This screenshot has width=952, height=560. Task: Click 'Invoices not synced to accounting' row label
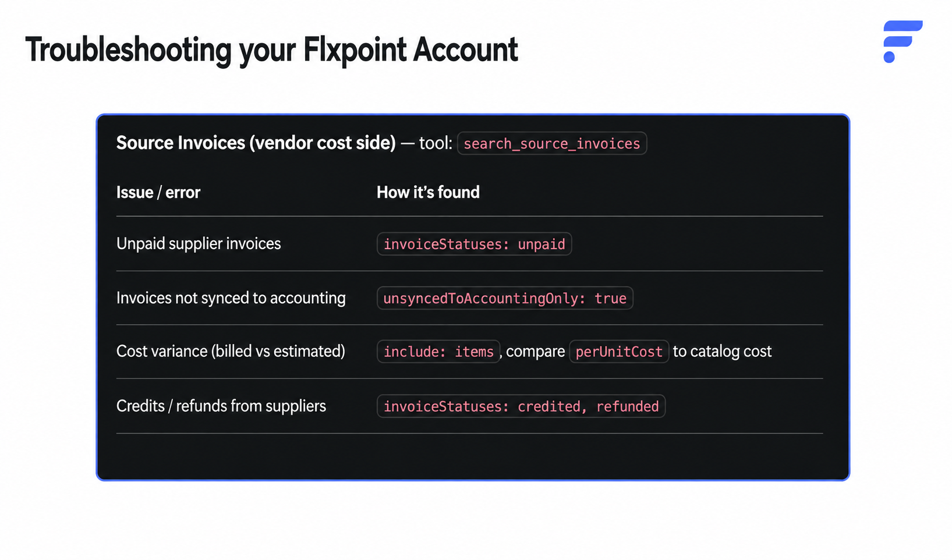pyautogui.click(x=231, y=298)
